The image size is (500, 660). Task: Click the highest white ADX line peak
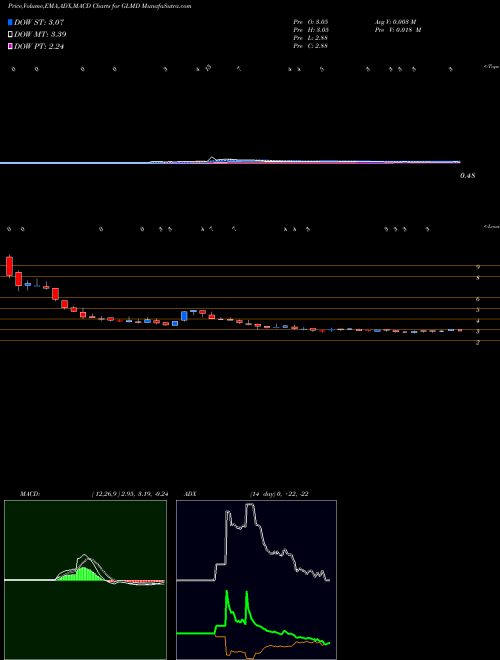point(249,505)
